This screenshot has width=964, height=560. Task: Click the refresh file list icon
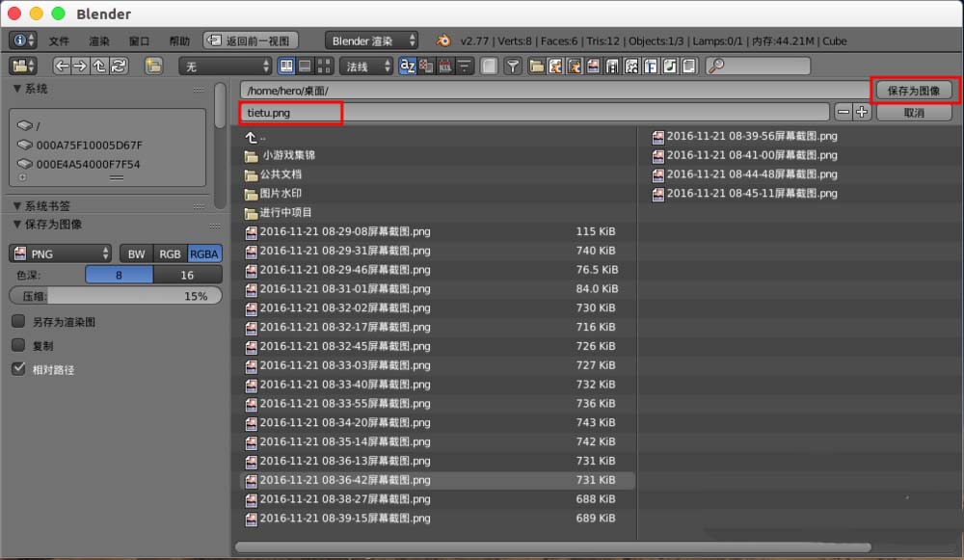pyautogui.click(x=117, y=66)
